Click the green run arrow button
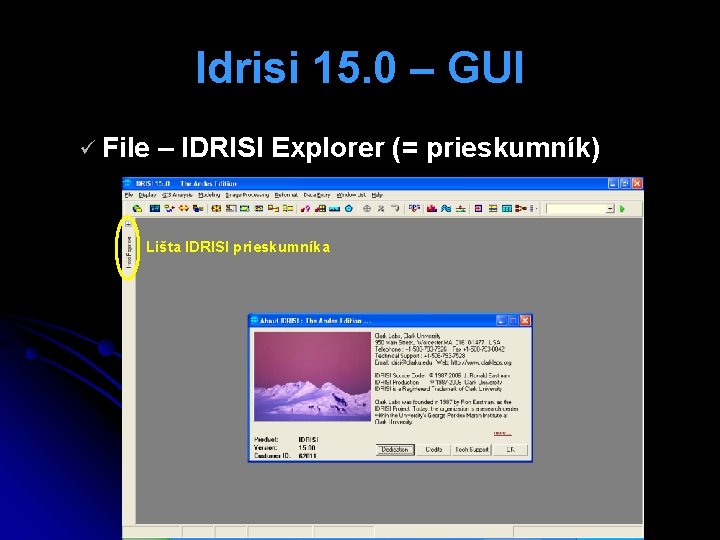720x540 pixels. tap(623, 209)
